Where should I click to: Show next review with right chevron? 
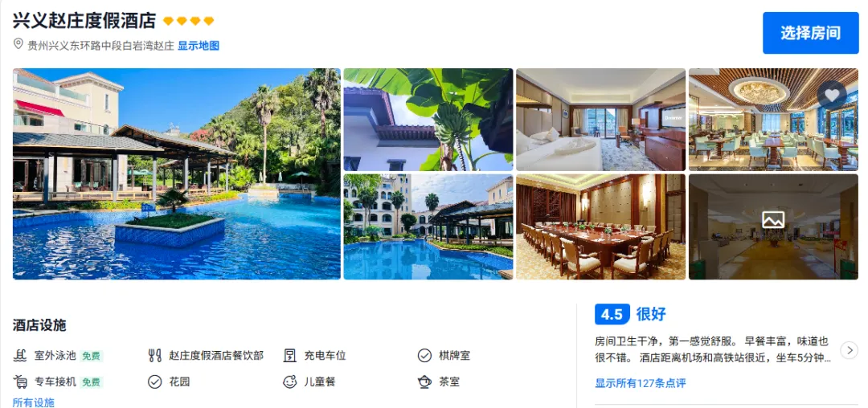coord(850,350)
